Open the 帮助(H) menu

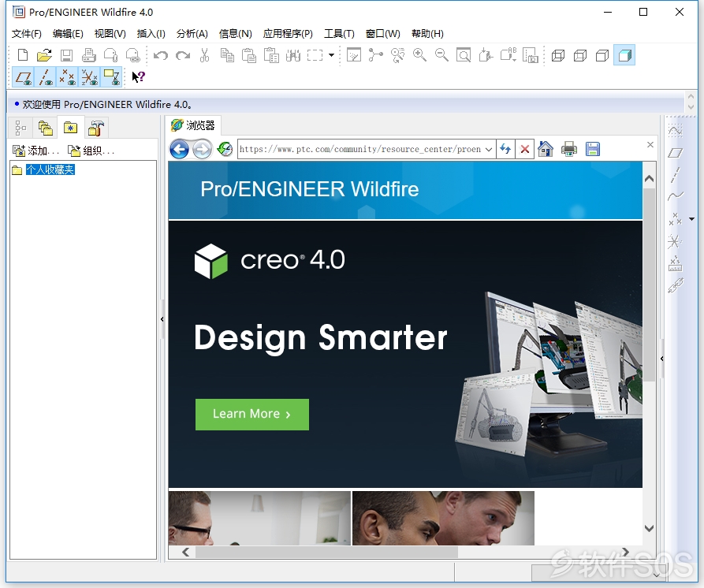click(427, 34)
